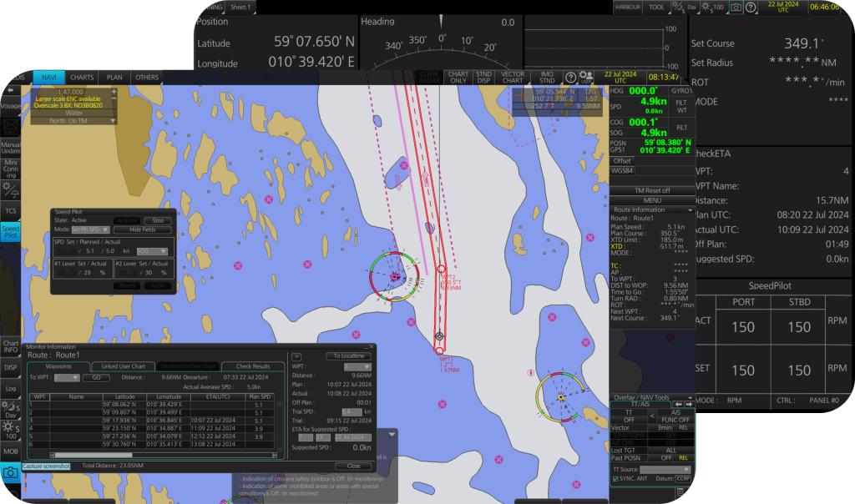The width and height of the screenshot is (855, 504).
Task: Click the '<' arrow between TT and AIS
Action: (x=652, y=416)
